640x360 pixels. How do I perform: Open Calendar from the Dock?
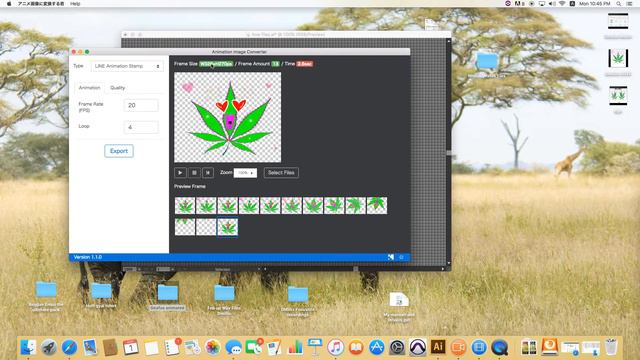click(x=131, y=347)
